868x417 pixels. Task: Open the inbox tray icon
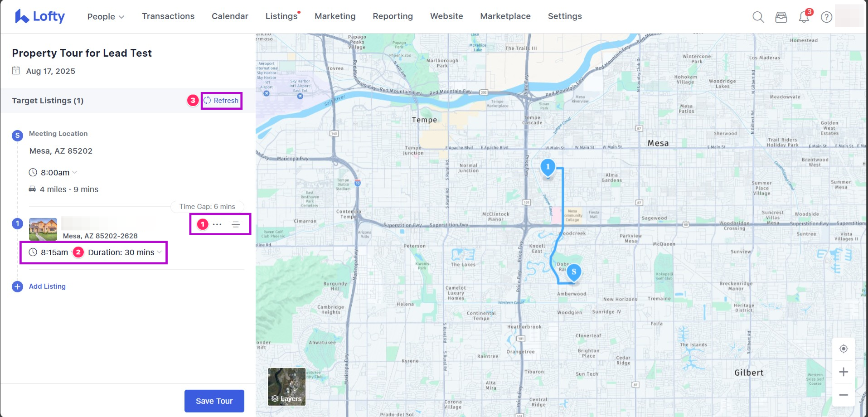[x=781, y=17]
